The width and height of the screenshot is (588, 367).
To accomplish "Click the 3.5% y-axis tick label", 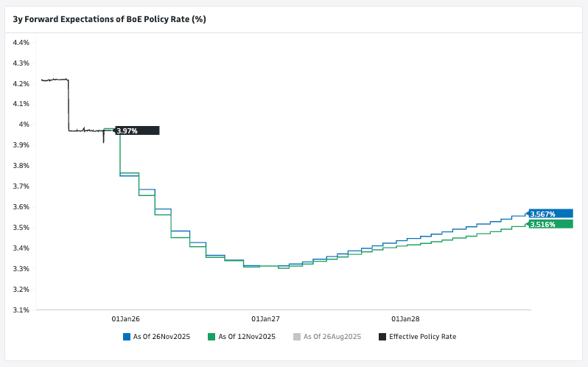I will point(20,228).
